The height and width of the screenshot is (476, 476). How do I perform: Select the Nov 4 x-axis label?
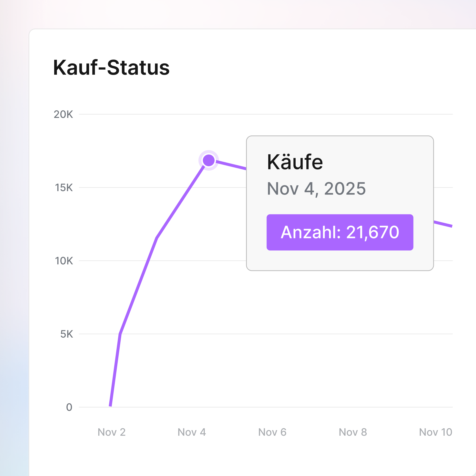click(192, 432)
